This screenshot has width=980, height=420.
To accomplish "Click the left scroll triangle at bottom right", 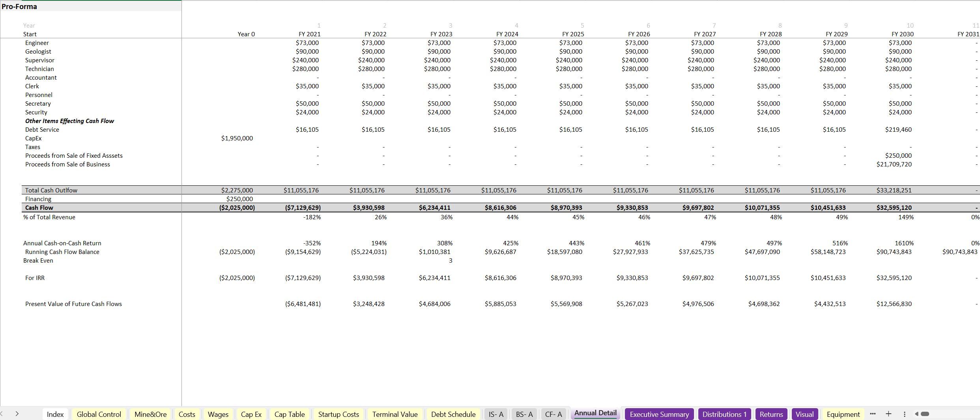I will coord(916,414).
